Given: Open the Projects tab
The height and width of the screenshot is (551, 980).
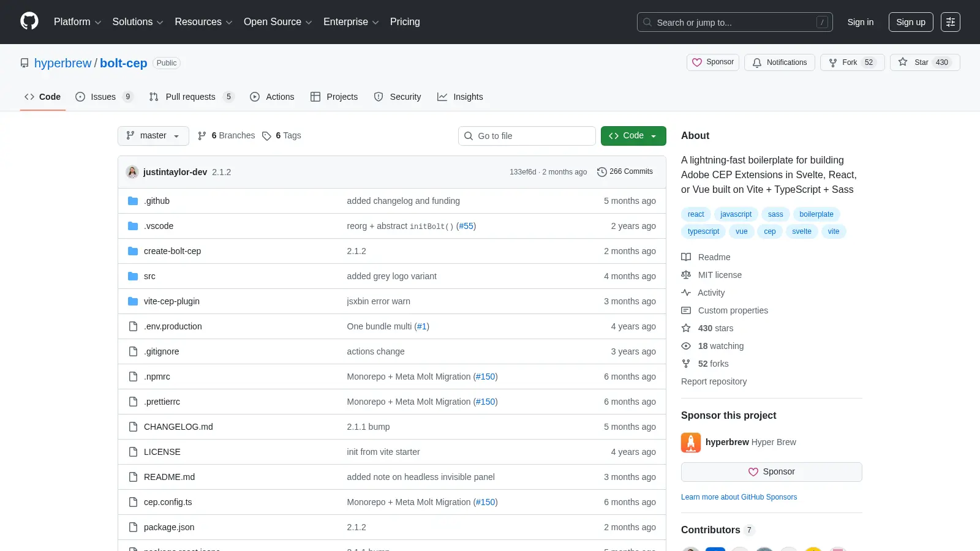Looking at the screenshot, I should click(x=334, y=97).
